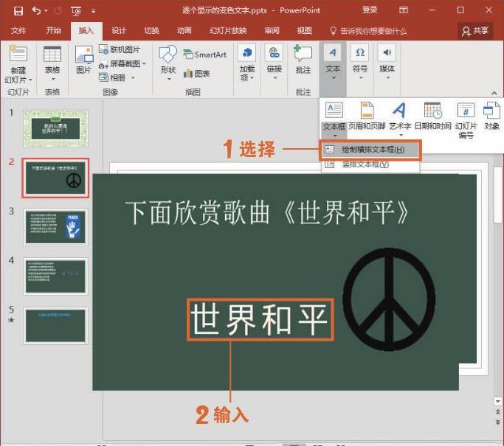Open the 审阅 review tab

click(272, 31)
